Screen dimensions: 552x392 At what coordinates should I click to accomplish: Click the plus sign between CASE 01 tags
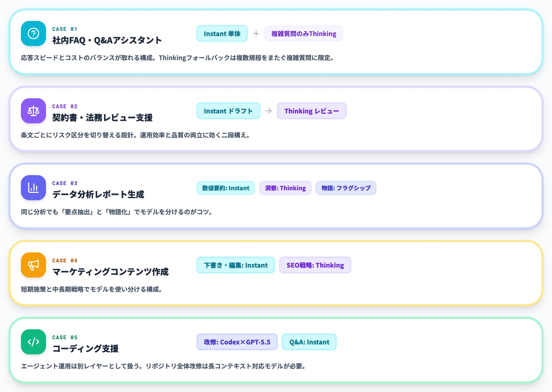point(256,33)
